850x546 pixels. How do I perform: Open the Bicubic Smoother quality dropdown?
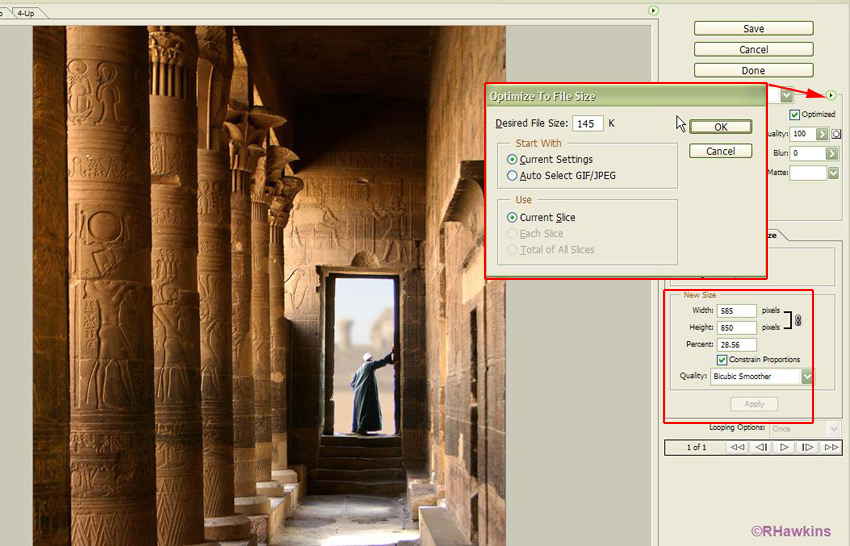[807, 377]
